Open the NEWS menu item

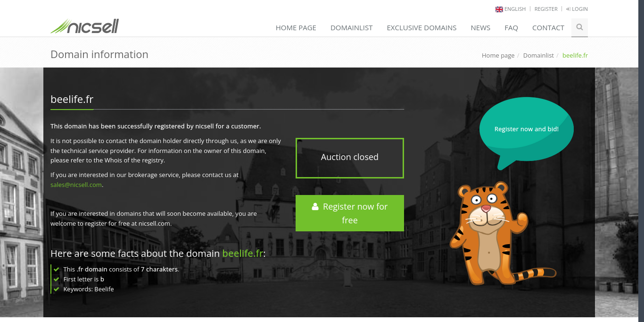[480, 27]
